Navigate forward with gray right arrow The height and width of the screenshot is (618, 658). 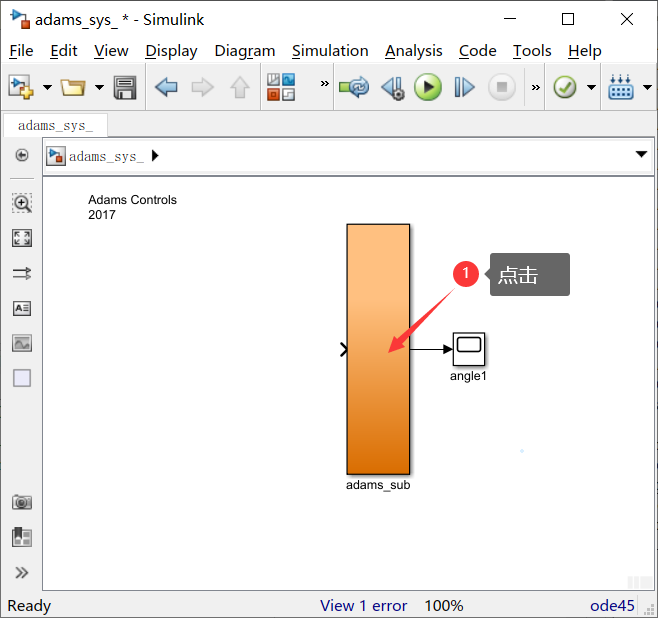pyautogui.click(x=202, y=87)
